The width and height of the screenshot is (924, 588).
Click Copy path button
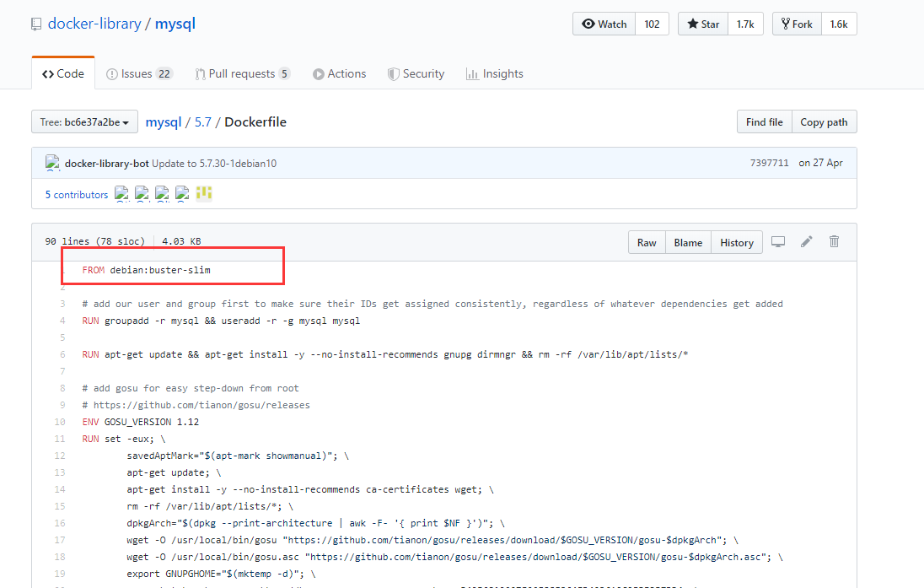coord(824,122)
